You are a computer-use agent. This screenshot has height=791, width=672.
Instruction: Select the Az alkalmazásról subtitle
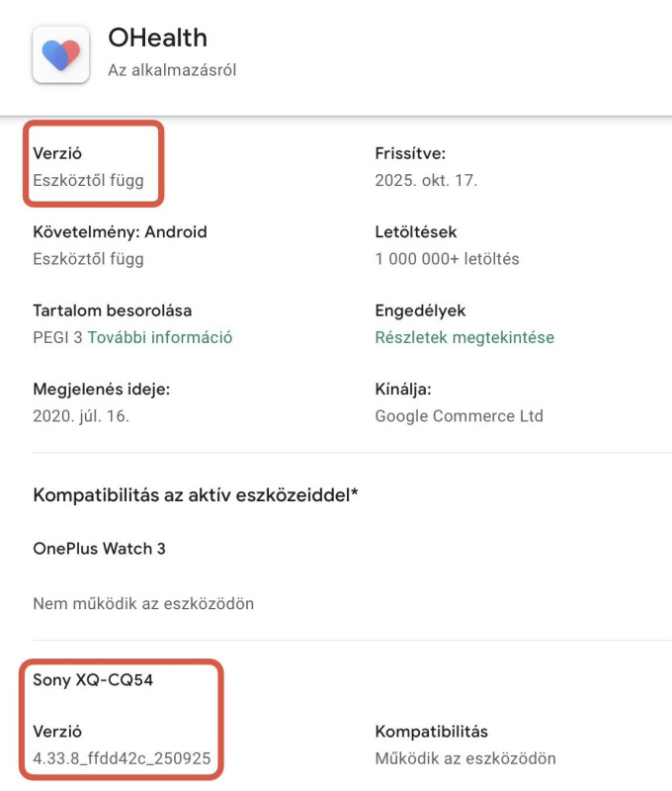tap(172, 70)
